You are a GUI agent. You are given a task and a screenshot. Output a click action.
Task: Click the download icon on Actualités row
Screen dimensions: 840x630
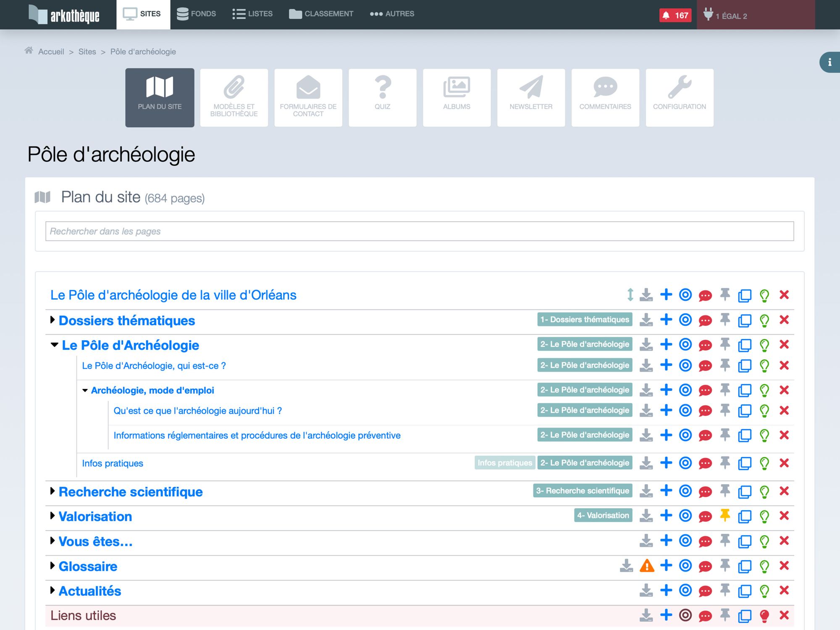[646, 591]
